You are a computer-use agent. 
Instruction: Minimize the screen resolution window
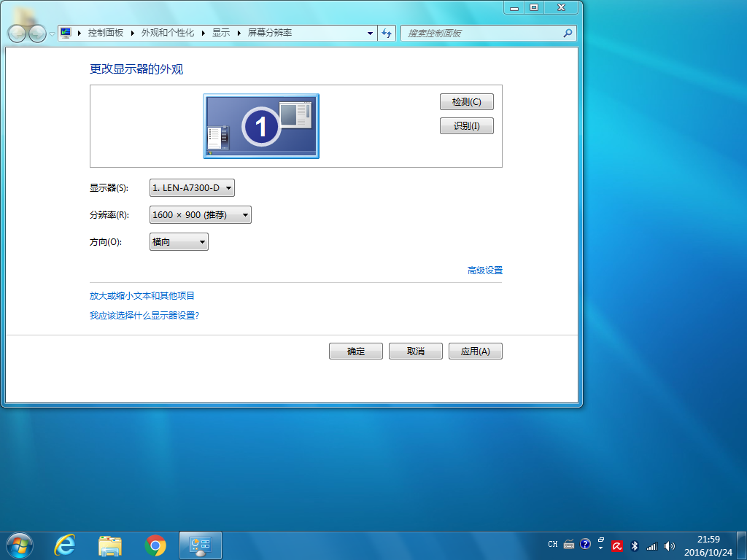coord(514,7)
